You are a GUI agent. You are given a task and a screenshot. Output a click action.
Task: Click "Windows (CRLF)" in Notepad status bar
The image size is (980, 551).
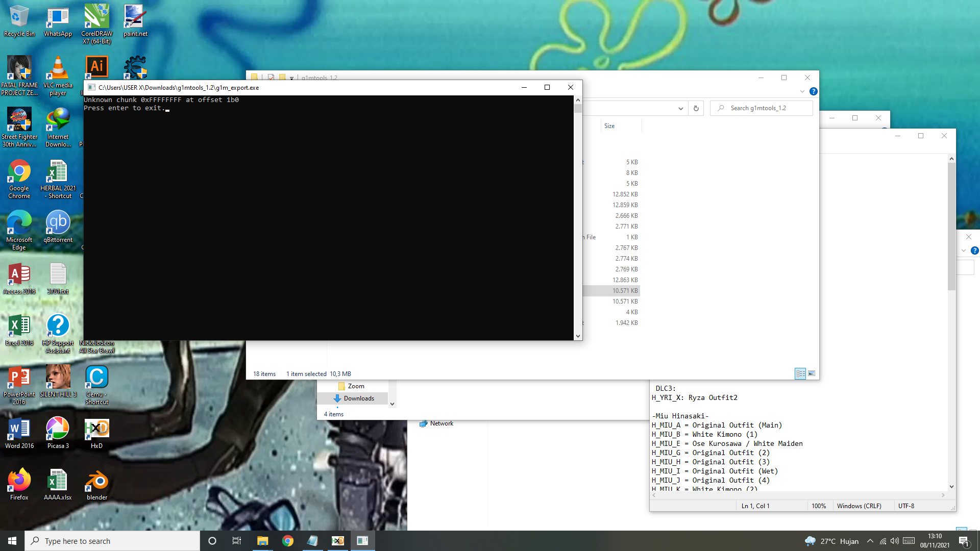(x=859, y=506)
